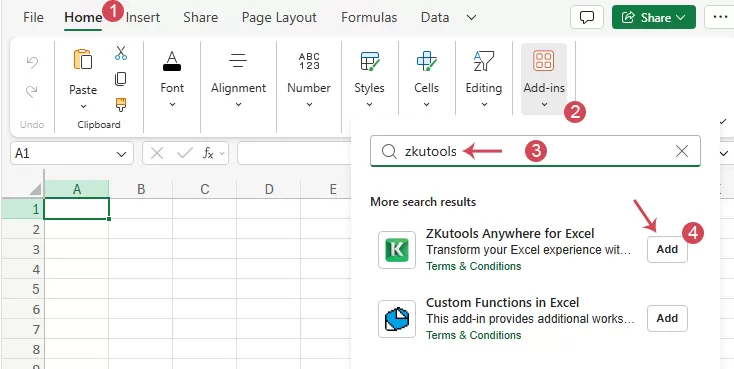Viewport: 734px width, 369px height.
Task: Switch to the Formulas tab
Action: [369, 18]
